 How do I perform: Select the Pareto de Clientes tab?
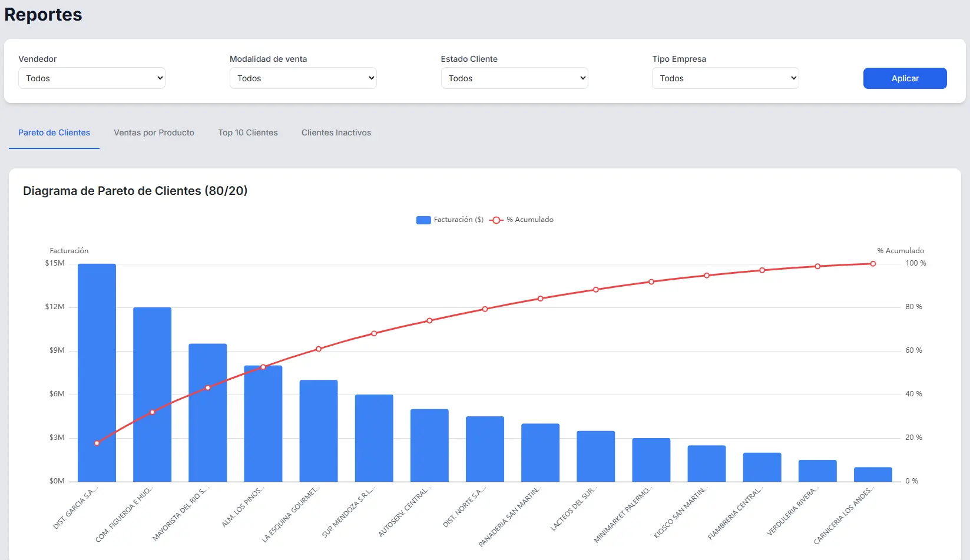(54, 132)
